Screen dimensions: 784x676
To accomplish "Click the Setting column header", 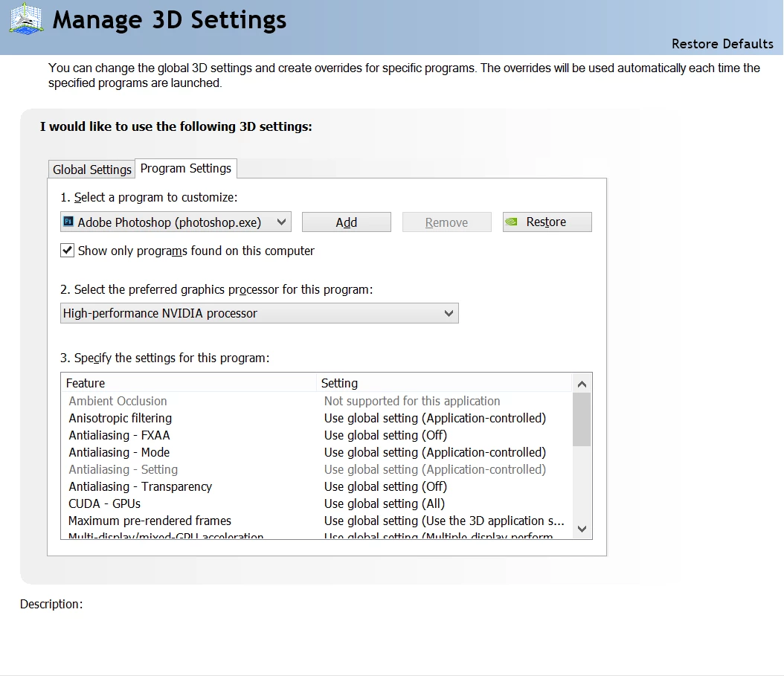I will (x=444, y=383).
